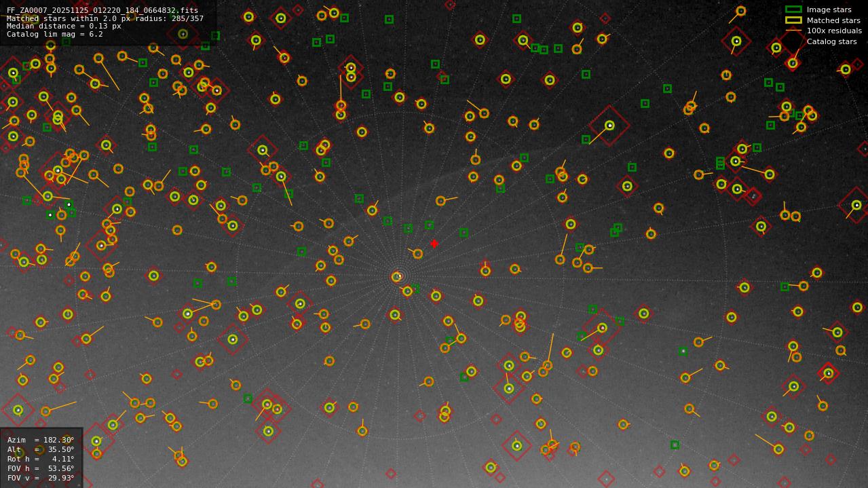Click the orange 100x residuals legend line
This screenshot has height=488, width=868.
793,31
